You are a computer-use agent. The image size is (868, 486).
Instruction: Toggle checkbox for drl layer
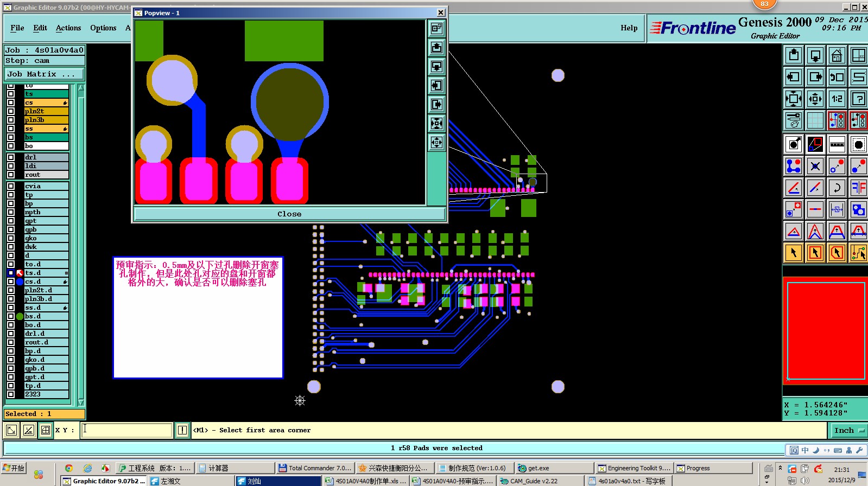click(11, 157)
